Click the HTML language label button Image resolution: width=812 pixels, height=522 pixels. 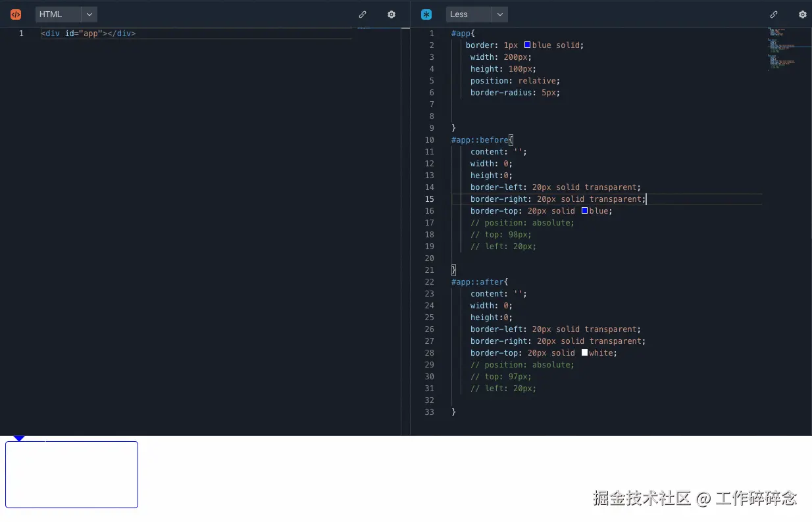coord(59,14)
